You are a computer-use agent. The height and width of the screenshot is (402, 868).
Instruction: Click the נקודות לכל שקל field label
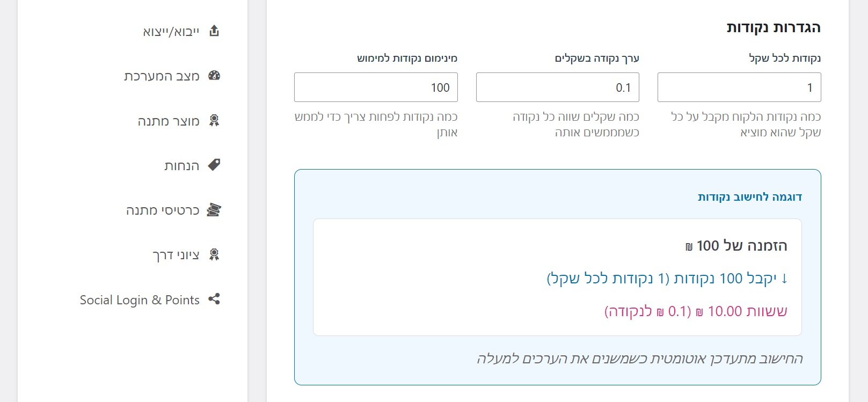click(x=785, y=58)
